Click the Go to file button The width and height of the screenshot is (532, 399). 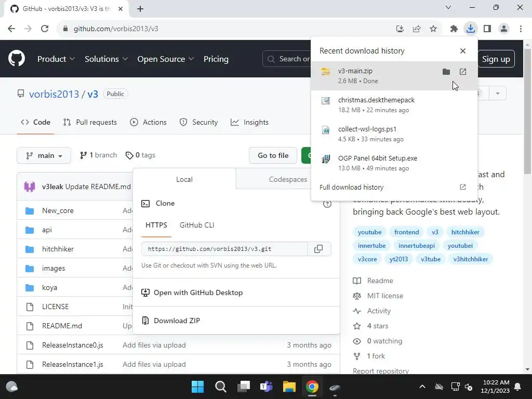click(273, 155)
